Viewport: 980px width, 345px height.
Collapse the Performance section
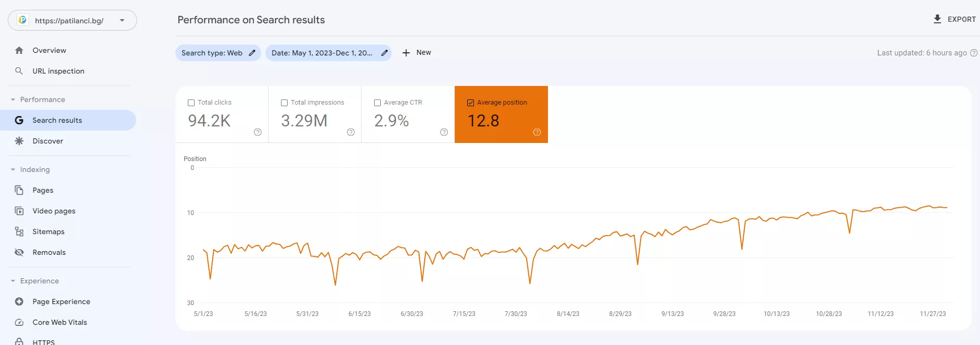13,99
